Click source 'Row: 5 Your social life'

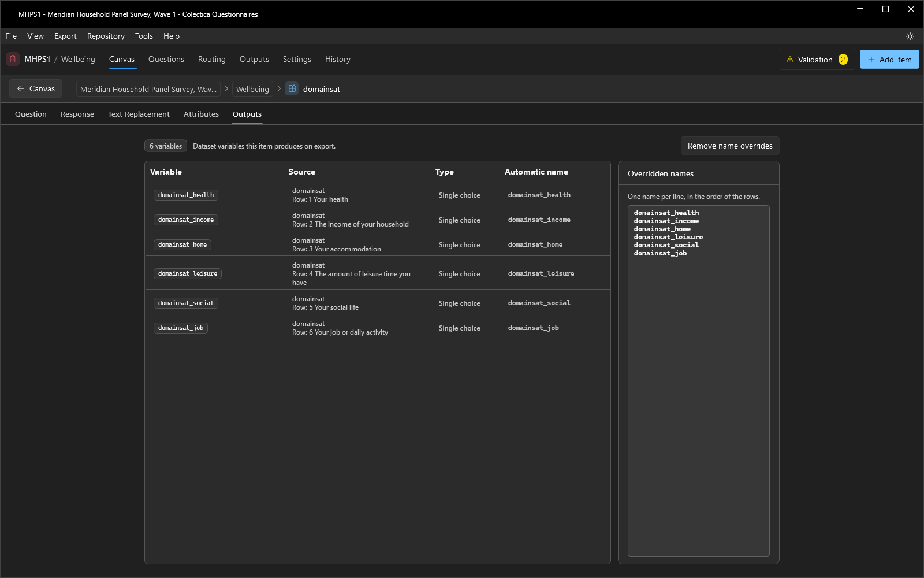[325, 307]
